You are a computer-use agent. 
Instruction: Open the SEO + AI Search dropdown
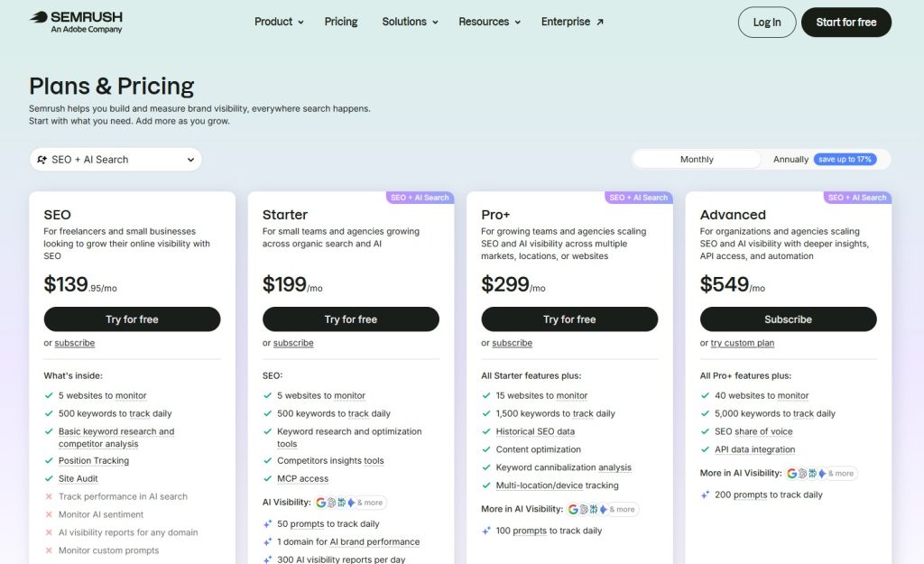click(115, 160)
